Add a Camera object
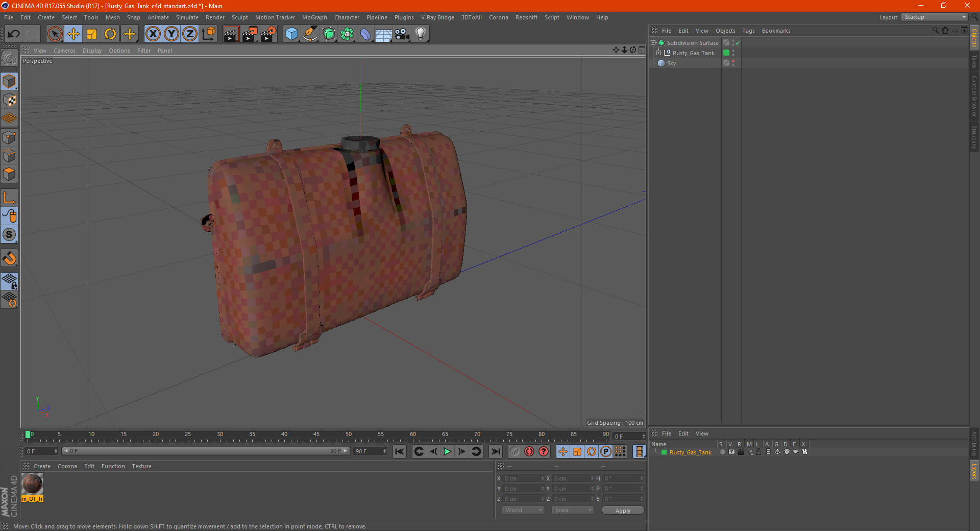This screenshot has width=980, height=531. [402, 34]
